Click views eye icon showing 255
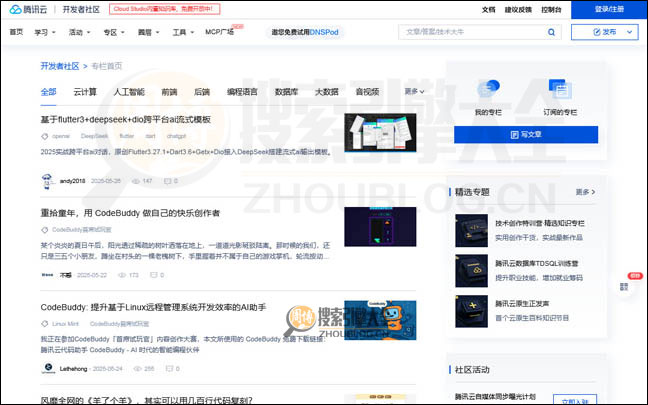The image size is (648, 405). point(138,368)
